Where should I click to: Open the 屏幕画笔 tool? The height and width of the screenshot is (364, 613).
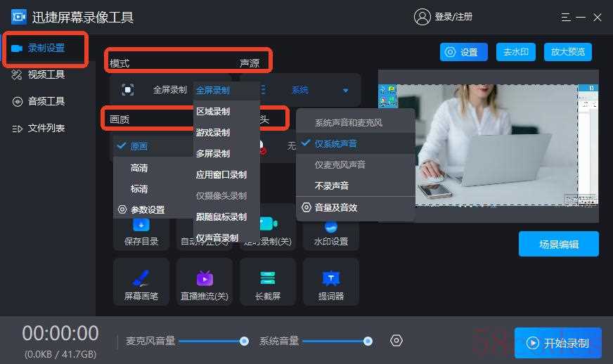click(141, 282)
